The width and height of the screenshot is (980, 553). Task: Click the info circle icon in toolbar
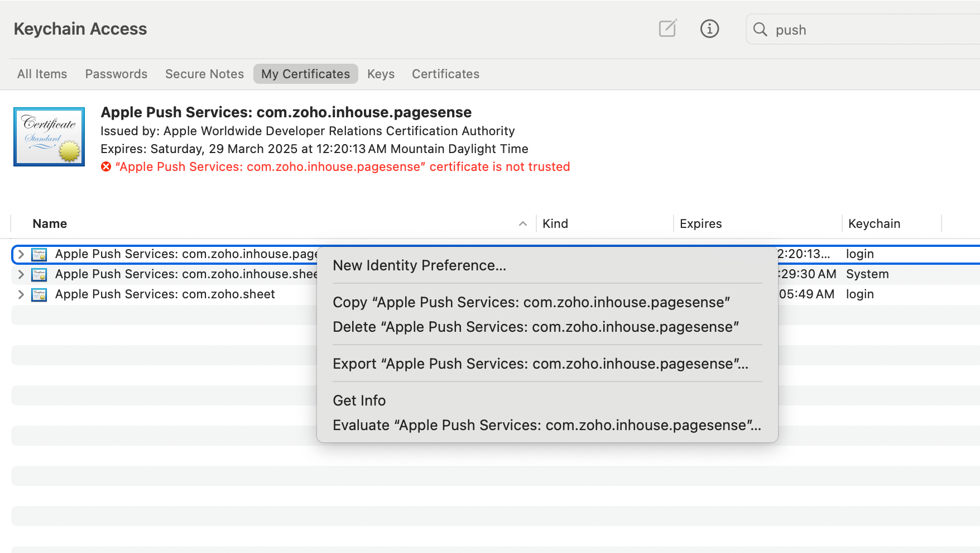[709, 28]
